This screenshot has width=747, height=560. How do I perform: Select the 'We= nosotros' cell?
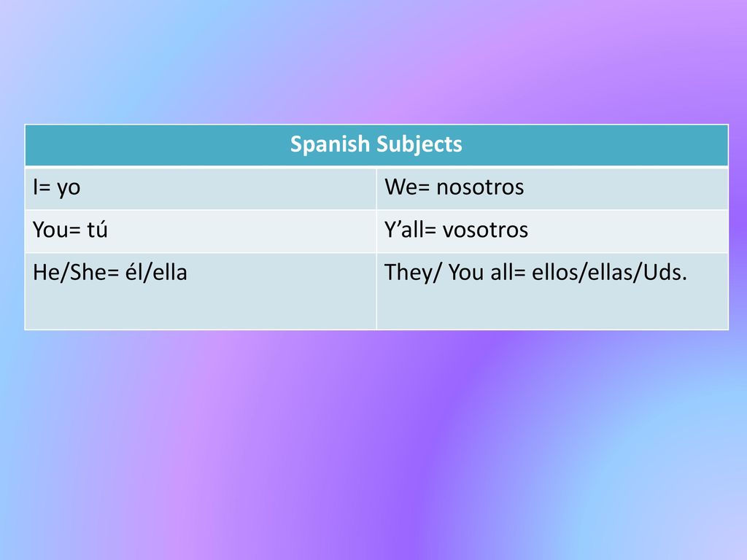553,189
